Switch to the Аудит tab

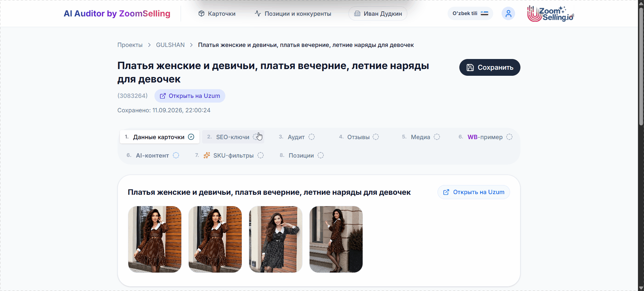pos(296,137)
